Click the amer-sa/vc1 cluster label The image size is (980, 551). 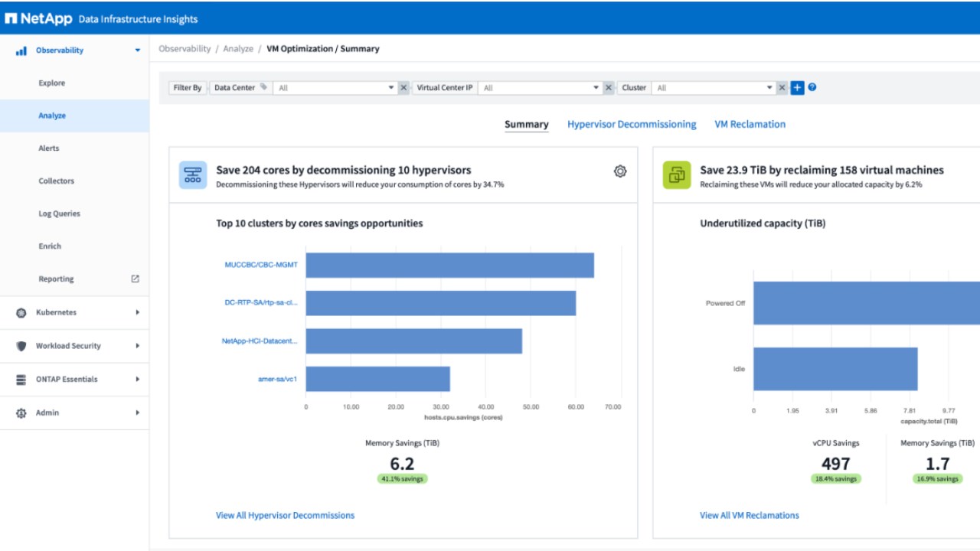278,379
